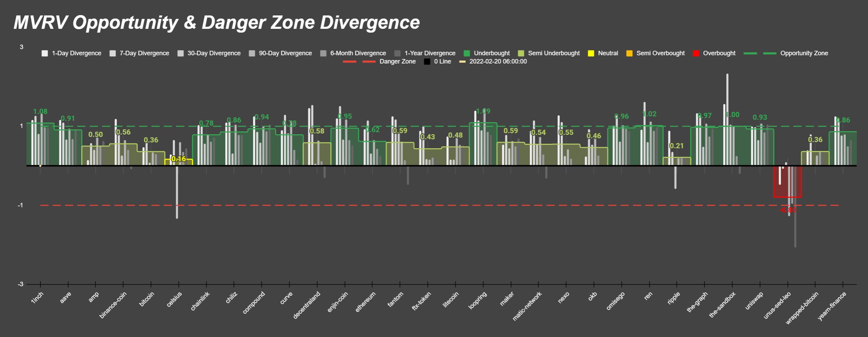Viewport: 868px width, 337px height.
Task: Click the ren axis label
Action: (x=648, y=296)
